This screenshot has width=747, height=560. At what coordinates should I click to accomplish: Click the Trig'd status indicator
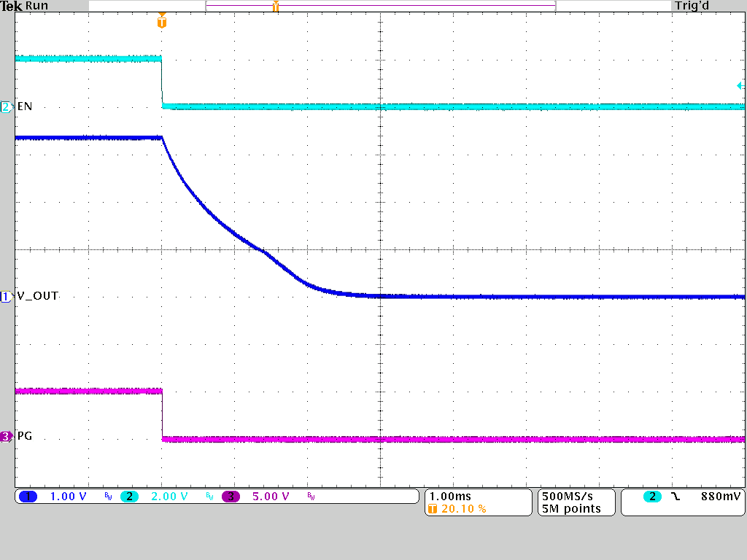point(691,6)
